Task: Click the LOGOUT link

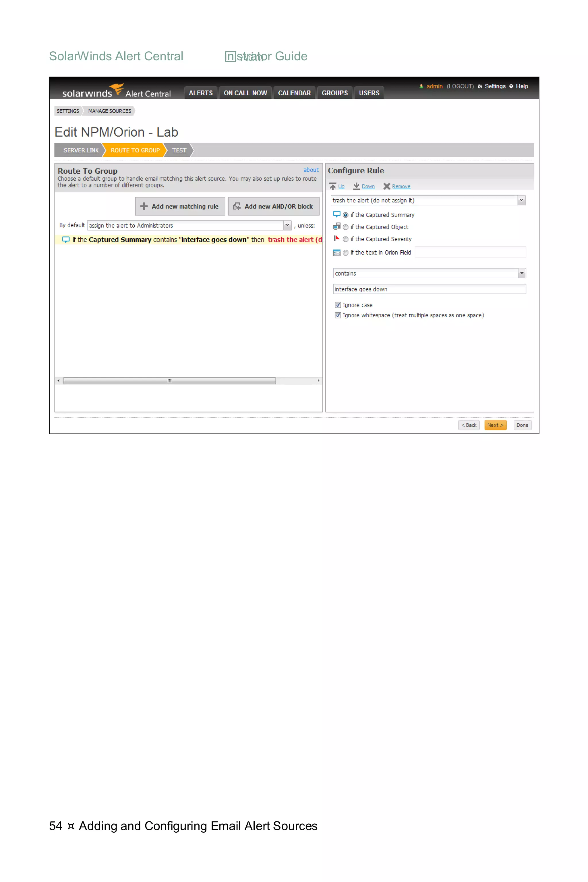Action: click(460, 86)
